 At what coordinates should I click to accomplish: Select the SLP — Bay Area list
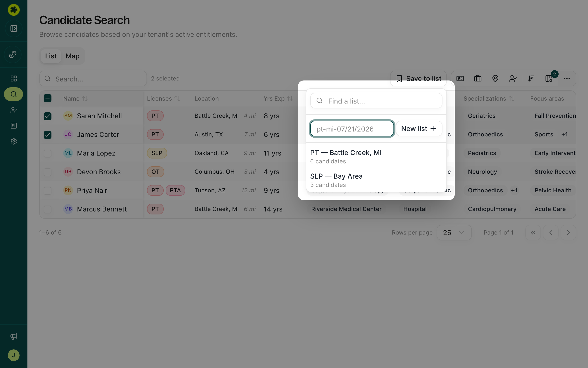[x=376, y=180]
